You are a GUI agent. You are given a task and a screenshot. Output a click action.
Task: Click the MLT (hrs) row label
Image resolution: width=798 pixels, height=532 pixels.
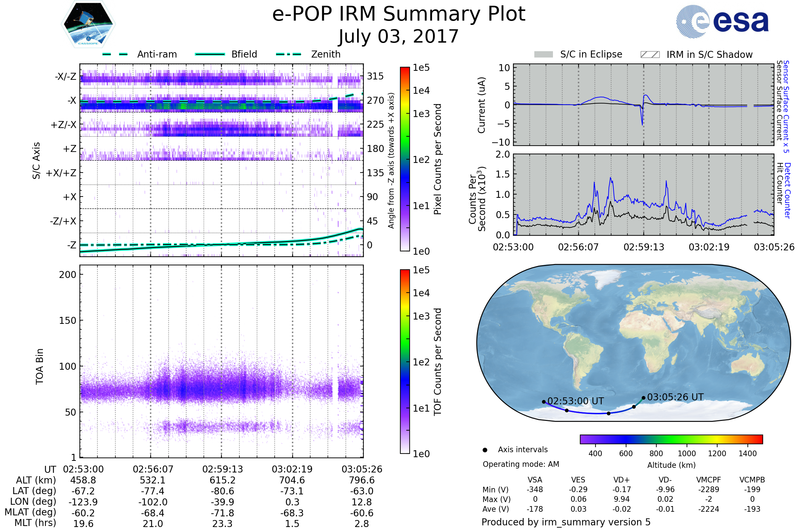(x=35, y=523)
